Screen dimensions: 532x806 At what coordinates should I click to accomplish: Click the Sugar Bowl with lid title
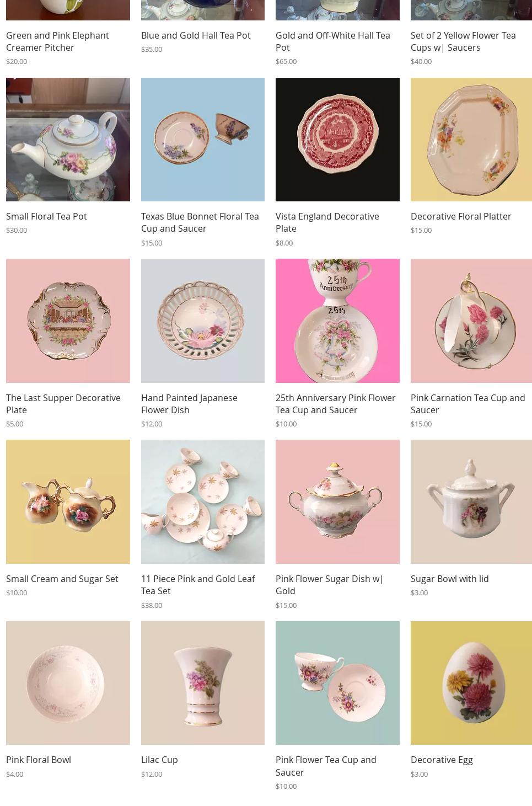pyautogui.click(x=450, y=579)
